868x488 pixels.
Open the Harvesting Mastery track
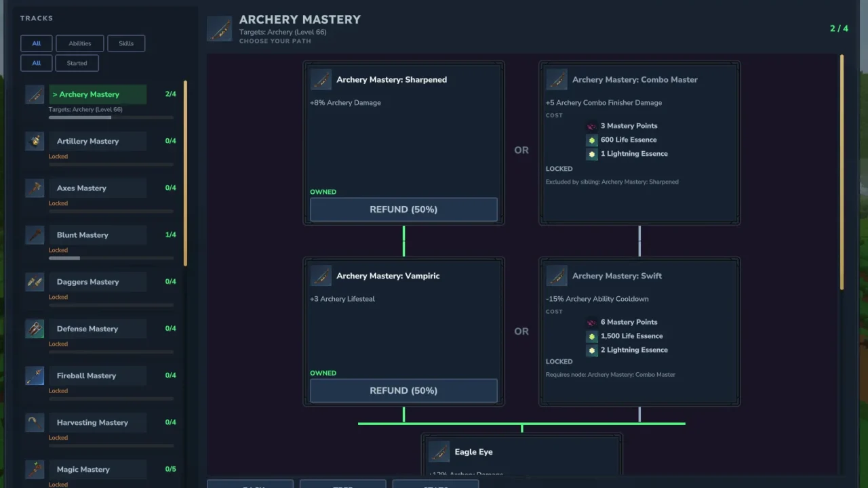point(98,422)
